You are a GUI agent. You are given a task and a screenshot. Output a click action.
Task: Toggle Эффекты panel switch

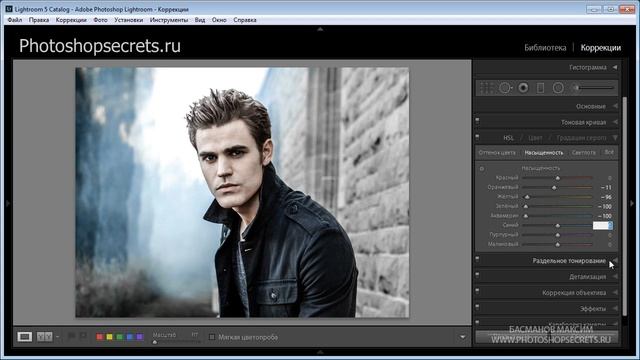coord(477,307)
